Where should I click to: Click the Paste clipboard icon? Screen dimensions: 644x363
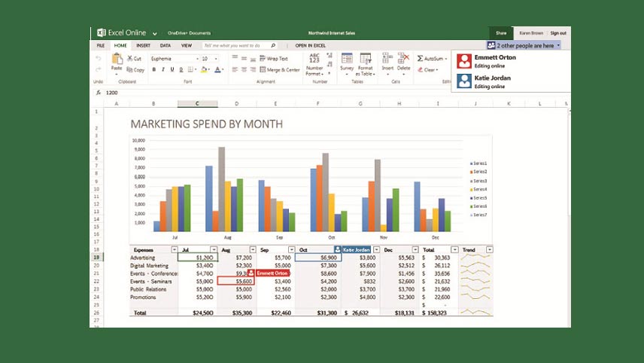coord(117,59)
